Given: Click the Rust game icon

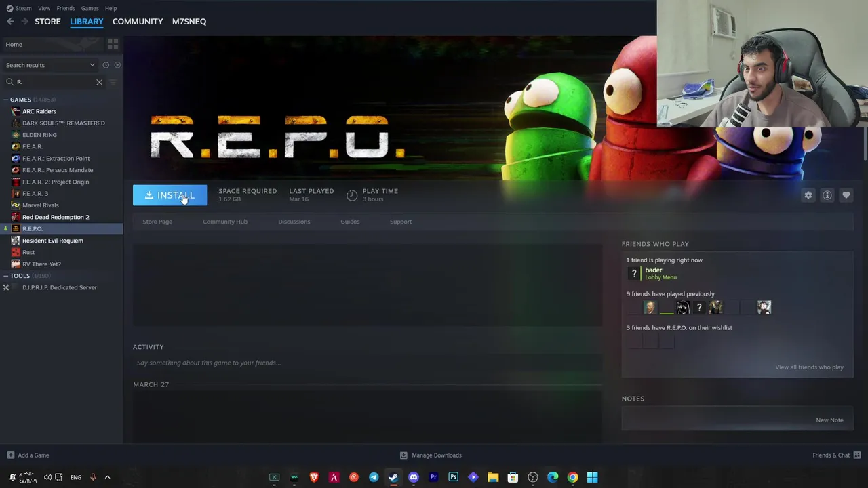Looking at the screenshot, I should (16, 252).
